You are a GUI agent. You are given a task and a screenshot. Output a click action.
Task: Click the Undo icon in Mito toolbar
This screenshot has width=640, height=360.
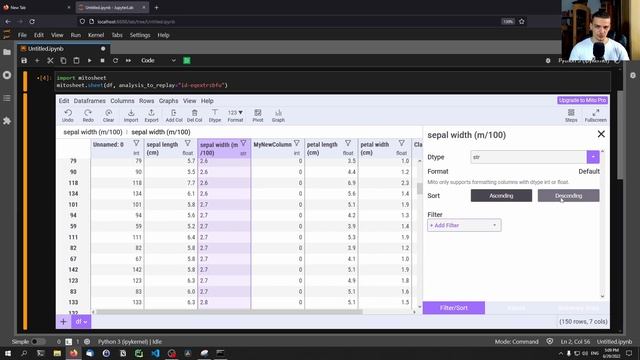68,116
